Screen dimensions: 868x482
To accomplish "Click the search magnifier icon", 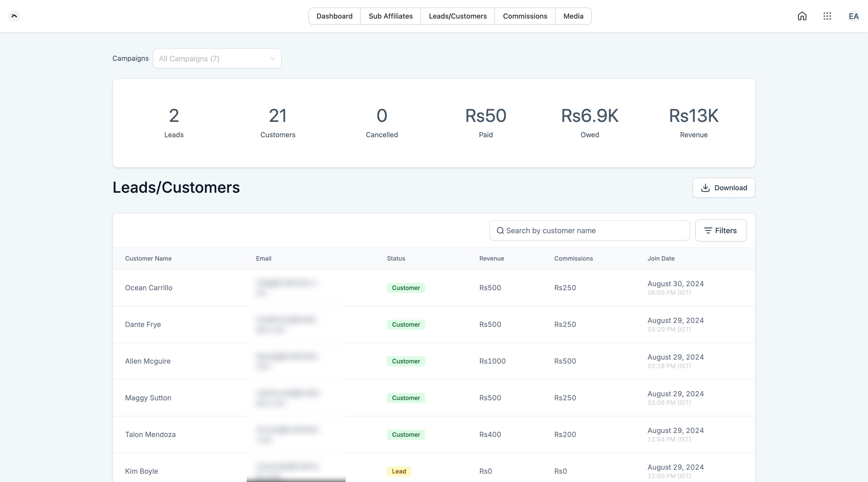I will point(500,230).
